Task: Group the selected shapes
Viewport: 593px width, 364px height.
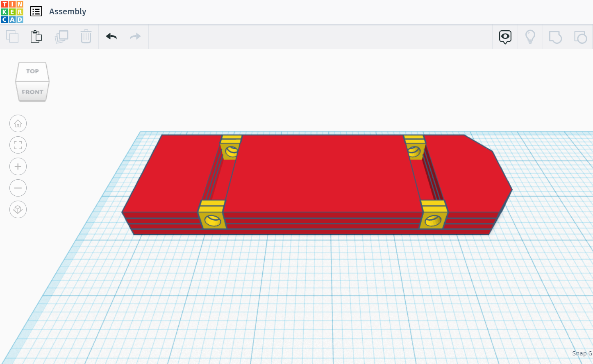Action: [x=555, y=36]
